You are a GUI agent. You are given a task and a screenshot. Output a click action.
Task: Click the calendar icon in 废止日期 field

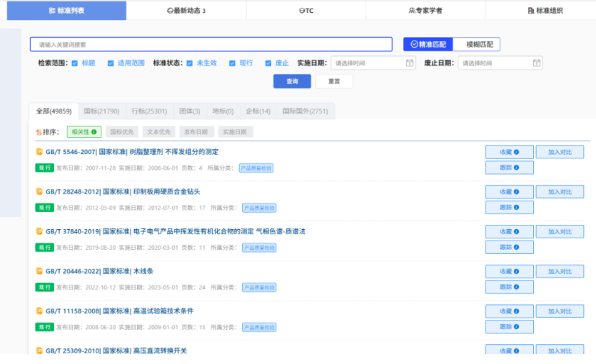(536, 63)
